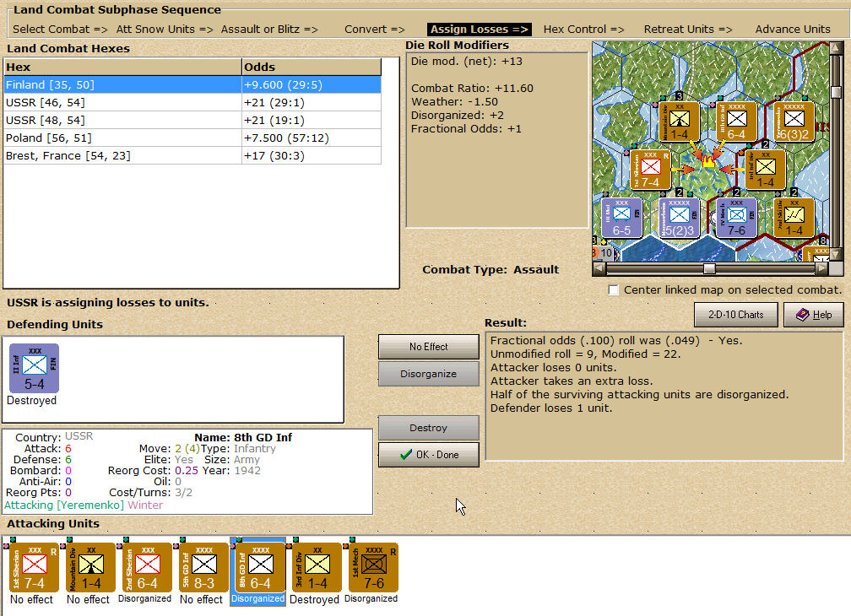Click the +7.500 (57:12) odds cell
The image size is (851, 616).
click(x=312, y=138)
